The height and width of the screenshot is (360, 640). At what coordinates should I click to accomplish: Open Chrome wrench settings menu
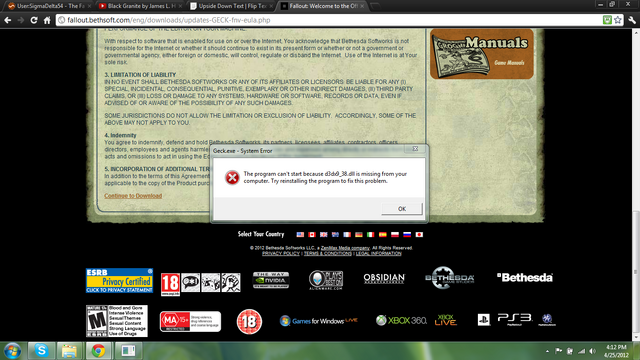(632, 20)
